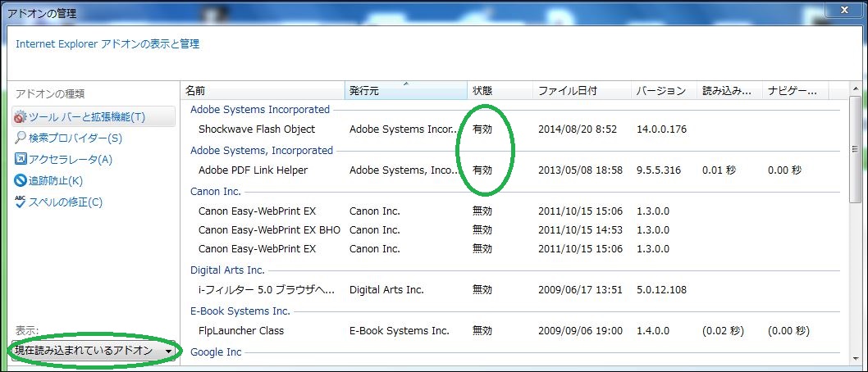Click the Tracking Protection blocked icon
This screenshot has height=372, width=868.
pos(21,180)
